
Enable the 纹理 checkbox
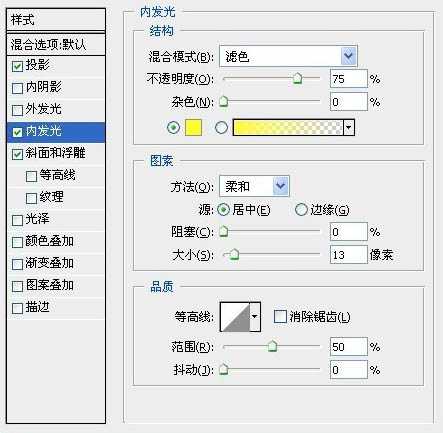pos(31,198)
